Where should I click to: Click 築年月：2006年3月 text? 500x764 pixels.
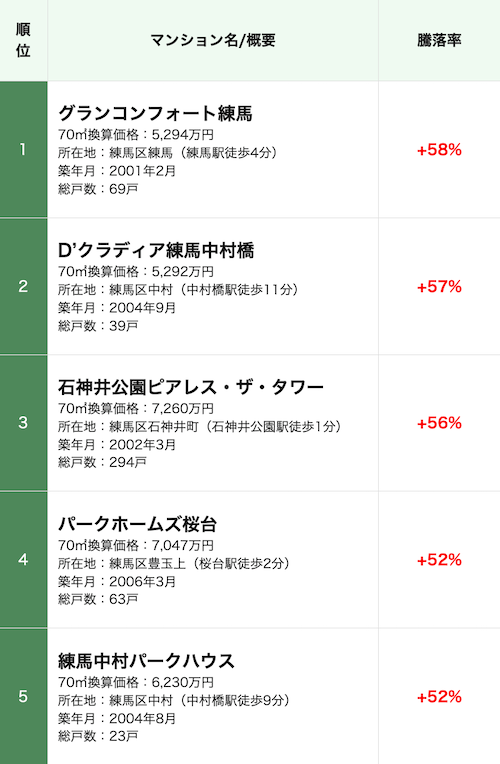coord(117,581)
